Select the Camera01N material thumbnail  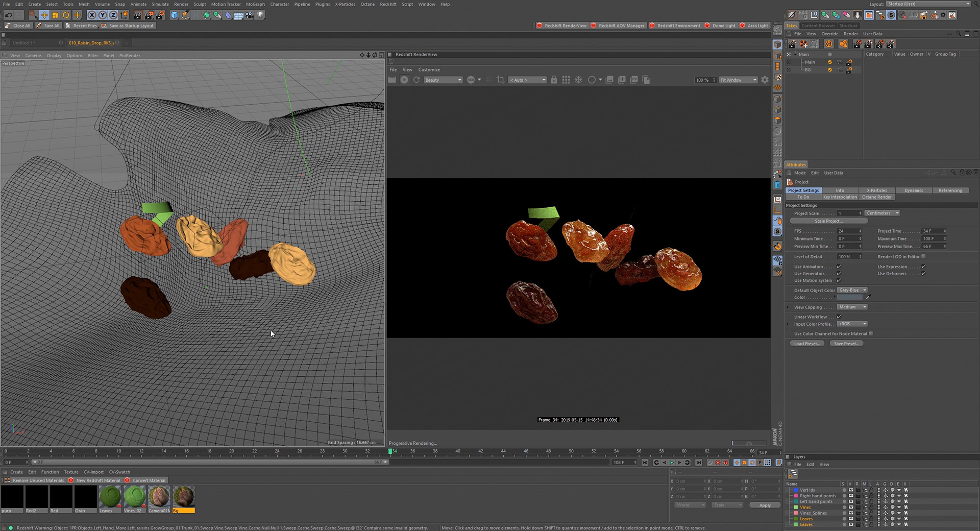tap(159, 497)
